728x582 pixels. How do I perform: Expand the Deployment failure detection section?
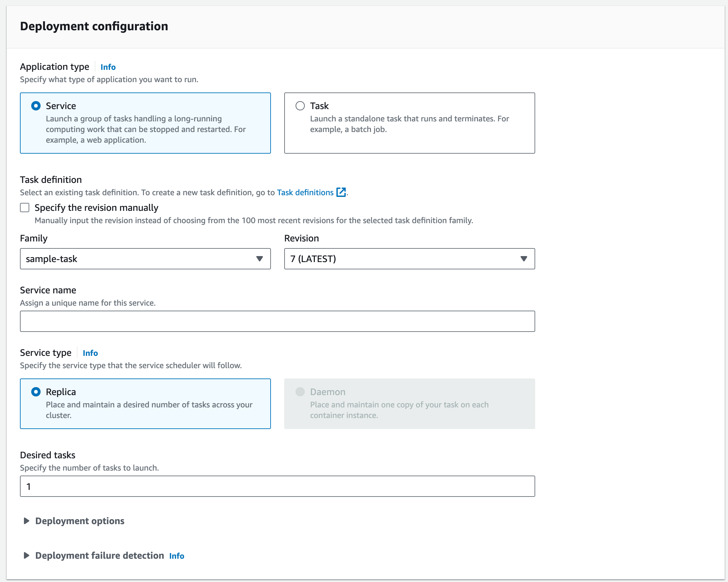tap(100, 556)
